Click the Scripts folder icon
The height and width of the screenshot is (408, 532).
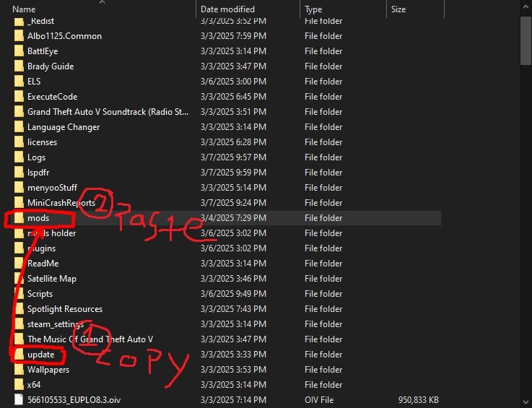[19, 294]
